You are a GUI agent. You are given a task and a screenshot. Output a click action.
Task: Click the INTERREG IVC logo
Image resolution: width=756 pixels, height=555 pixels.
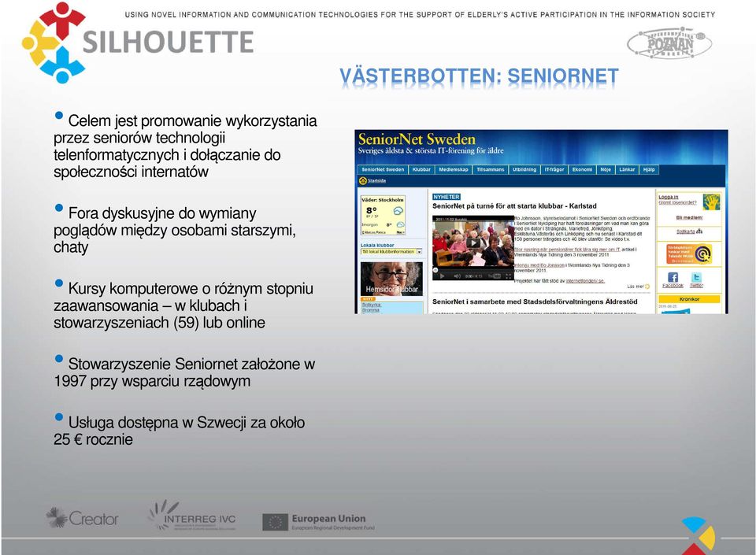pyautogui.click(x=192, y=516)
